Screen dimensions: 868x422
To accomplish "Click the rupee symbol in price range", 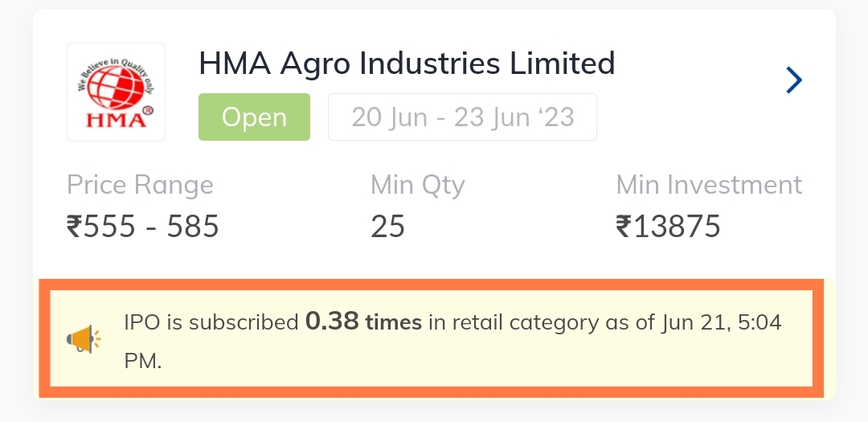I will [x=75, y=227].
